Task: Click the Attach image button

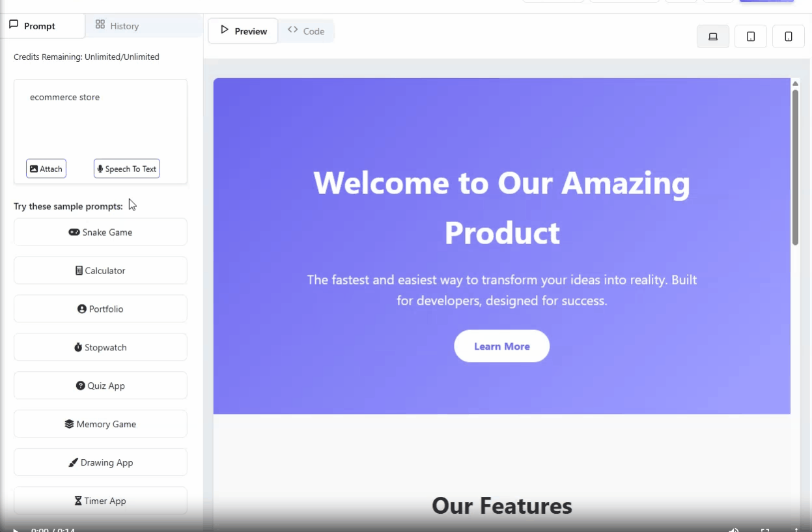Action: click(46, 169)
